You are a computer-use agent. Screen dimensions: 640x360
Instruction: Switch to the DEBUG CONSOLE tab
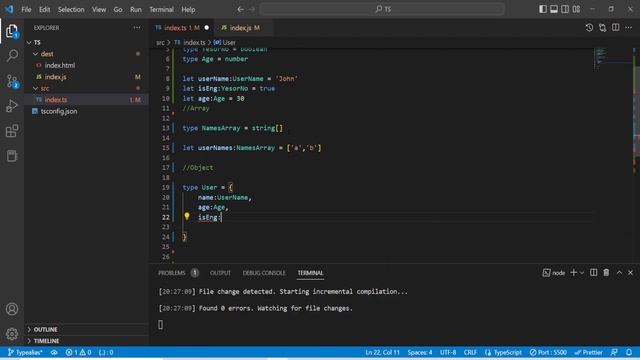[x=264, y=273]
